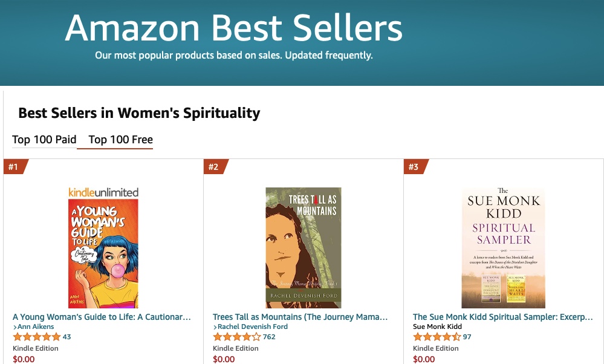
Task: Click the #1 rank badge
Action: 14,167
